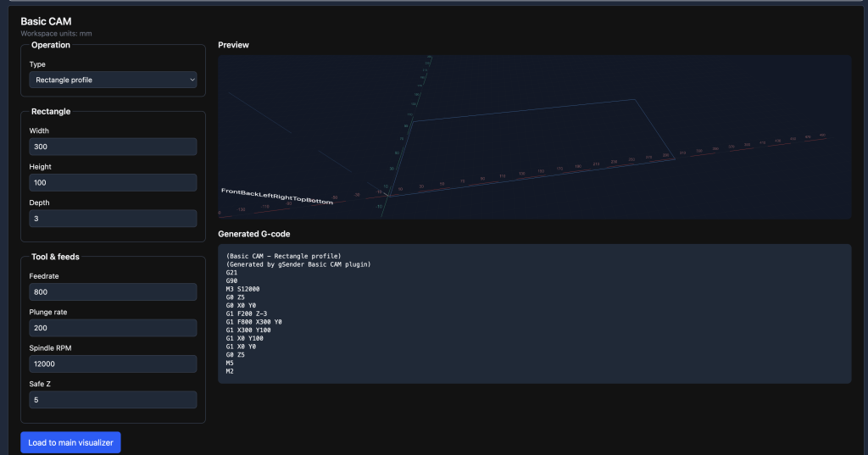The width and height of the screenshot is (868, 455).
Task: Click the 3D toolpath preview canvas
Action: [534, 136]
